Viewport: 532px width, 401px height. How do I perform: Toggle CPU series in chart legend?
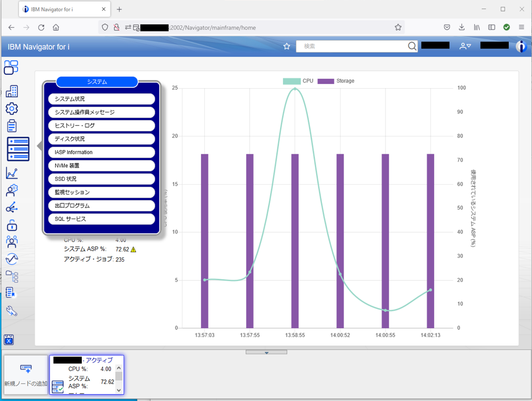(x=298, y=81)
